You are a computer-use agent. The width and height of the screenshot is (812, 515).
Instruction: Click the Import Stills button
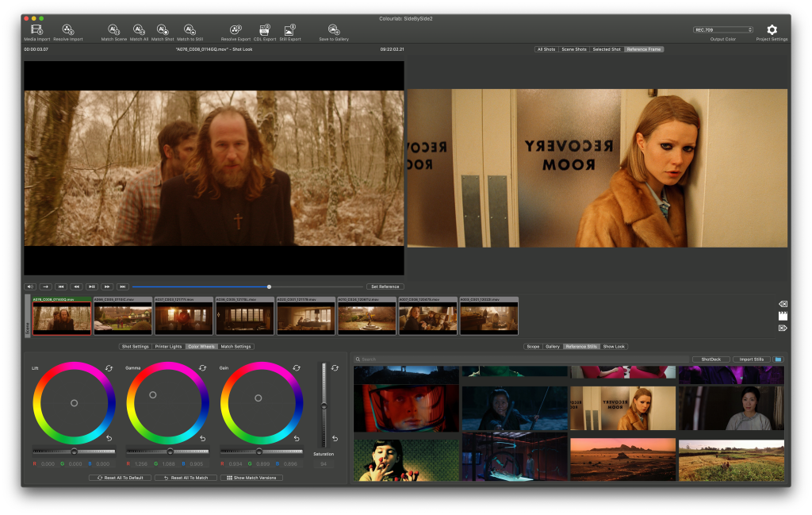coord(750,359)
